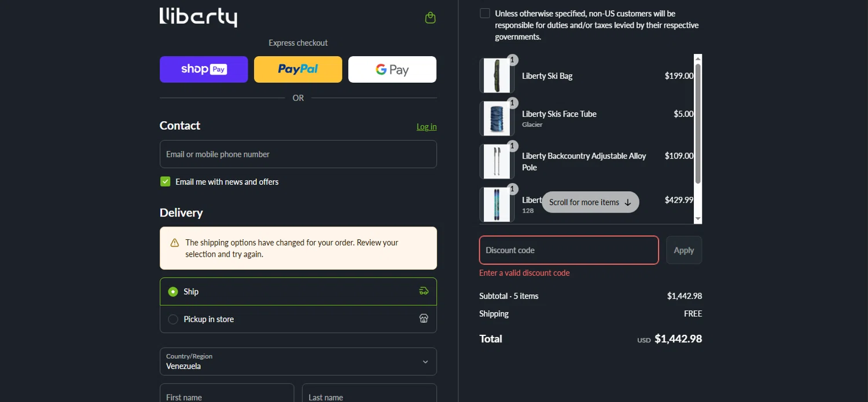The height and width of the screenshot is (402, 868).
Task: Click the Apply discount button
Action: (684, 250)
